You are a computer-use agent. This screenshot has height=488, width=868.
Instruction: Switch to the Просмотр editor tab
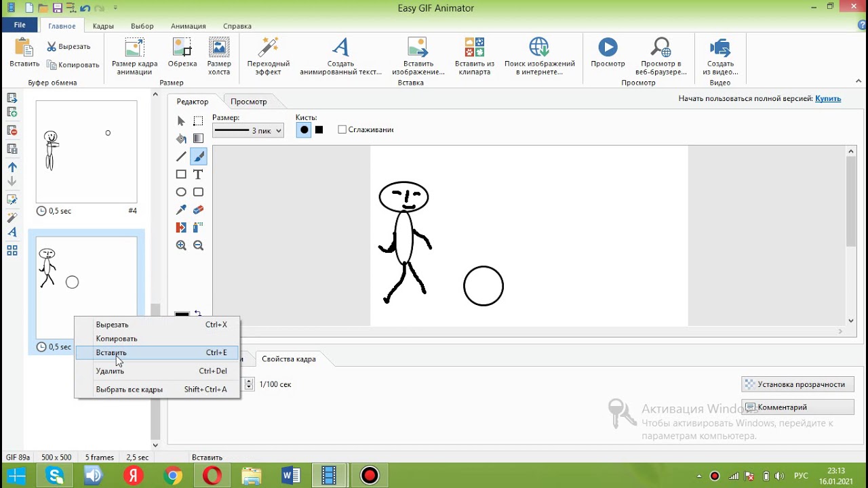(x=248, y=102)
